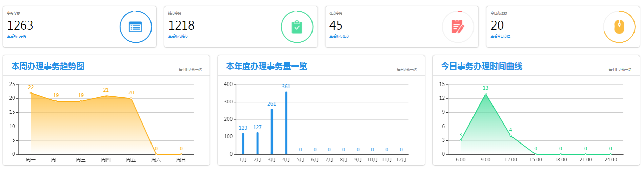644x171 pixels.
Task: Click the 3月 bar showing 261
Action: tap(272, 132)
